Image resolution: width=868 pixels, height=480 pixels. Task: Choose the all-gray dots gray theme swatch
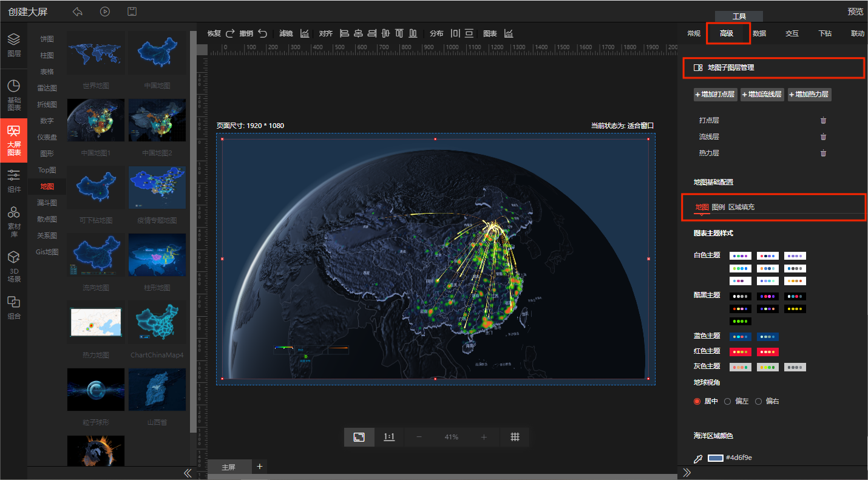(x=795, y=367)
